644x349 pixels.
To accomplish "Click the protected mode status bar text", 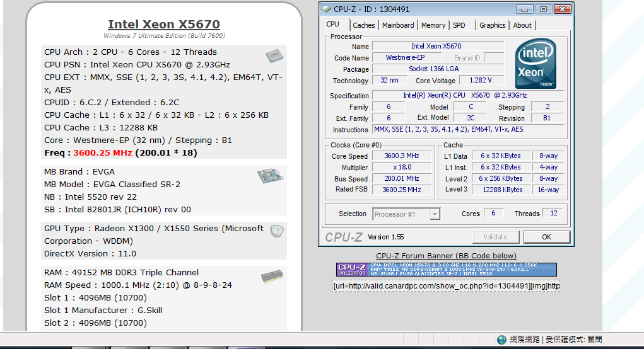I will coord(574,340).
